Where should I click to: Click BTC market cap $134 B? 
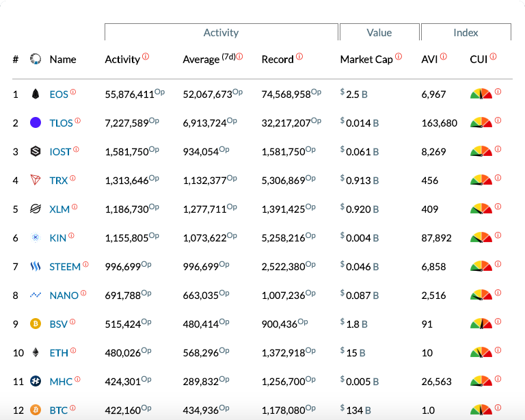point(355,410)
